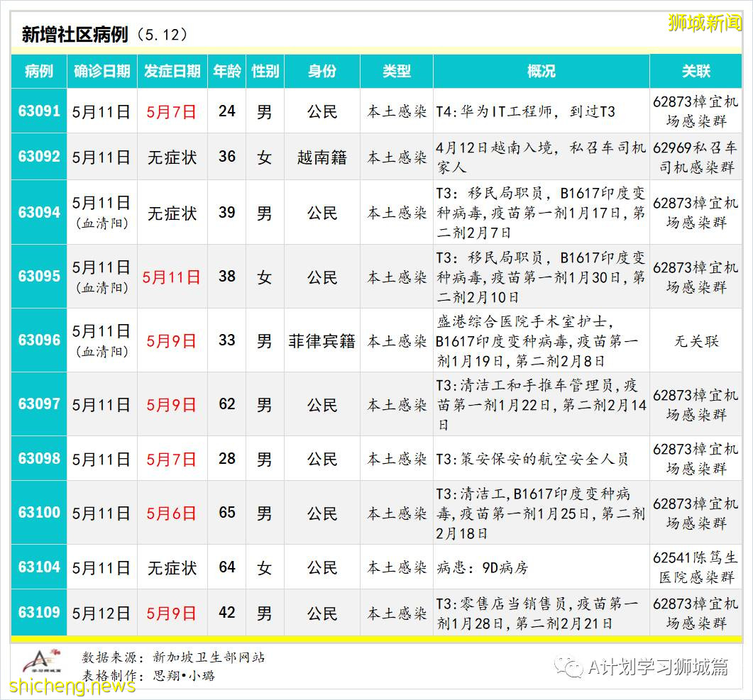Click the red 5月11日 onset date of case 63095
753x700 pixels.
tap(171, 277)
